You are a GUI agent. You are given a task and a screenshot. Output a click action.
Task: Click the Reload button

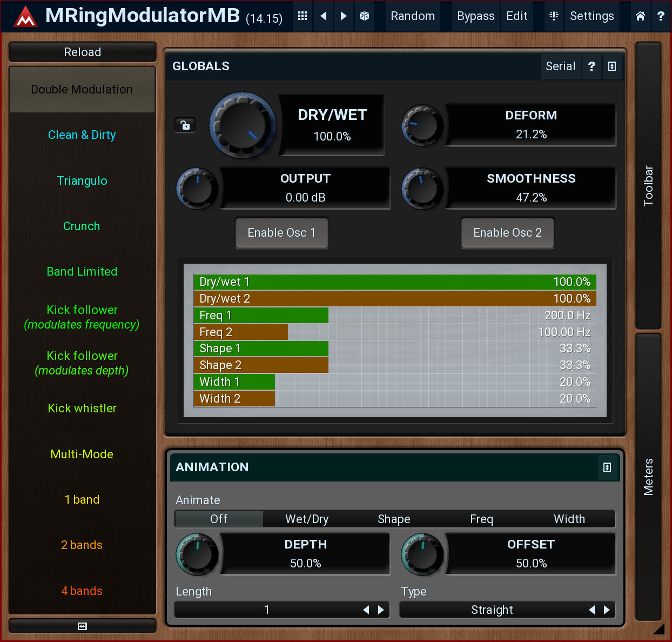(83, 52)
